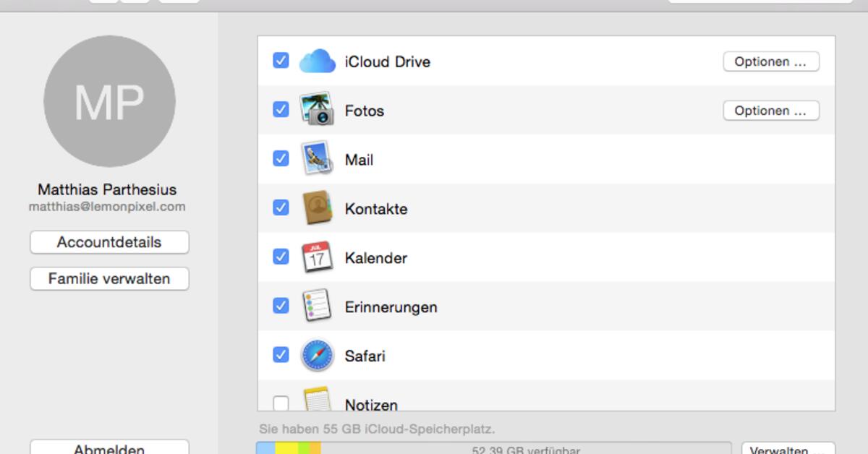Select the Fotos label text
This screenshot has width=868, height=454.
365,111
